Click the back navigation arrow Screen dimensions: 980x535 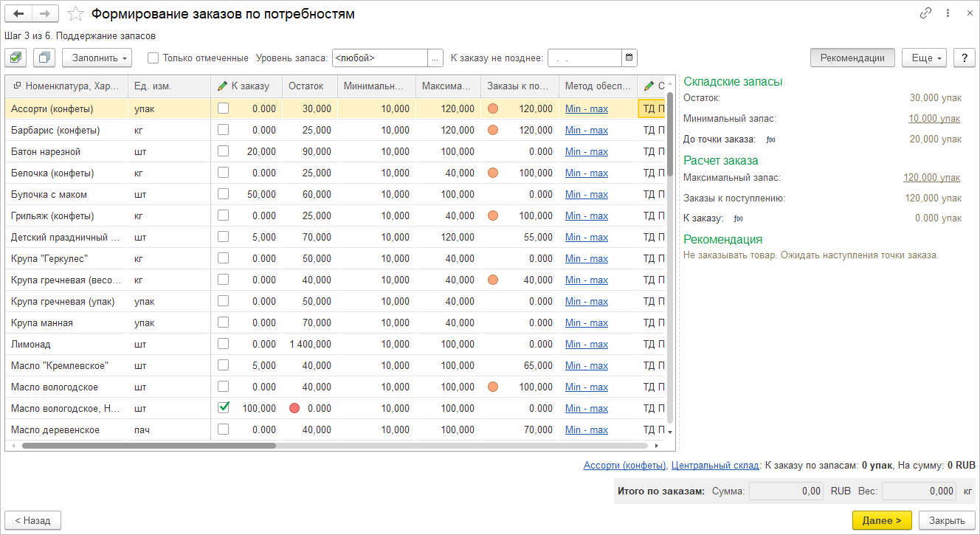pos(18,14)
